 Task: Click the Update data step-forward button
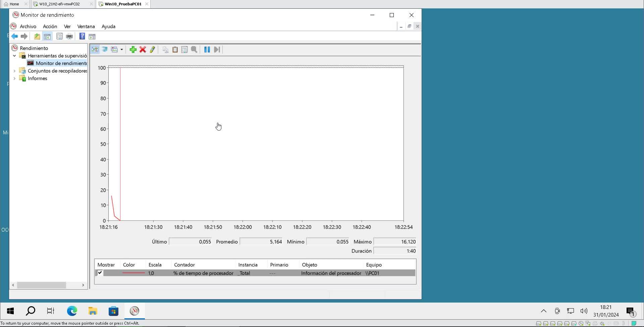point(217,50)
